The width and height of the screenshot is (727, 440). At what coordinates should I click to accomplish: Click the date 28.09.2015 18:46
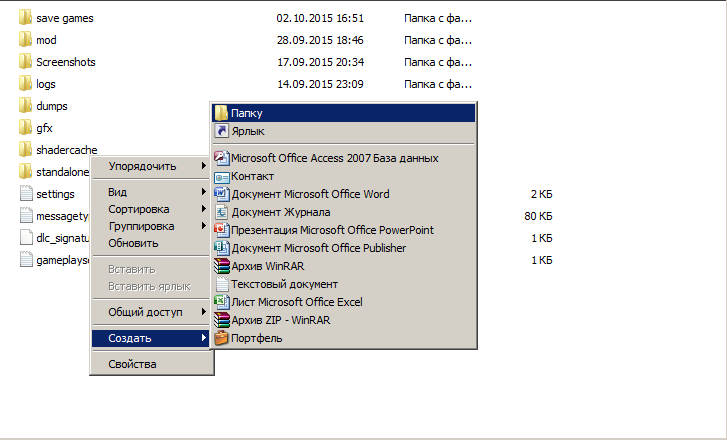pyautogui.click(x=320, y=40)
